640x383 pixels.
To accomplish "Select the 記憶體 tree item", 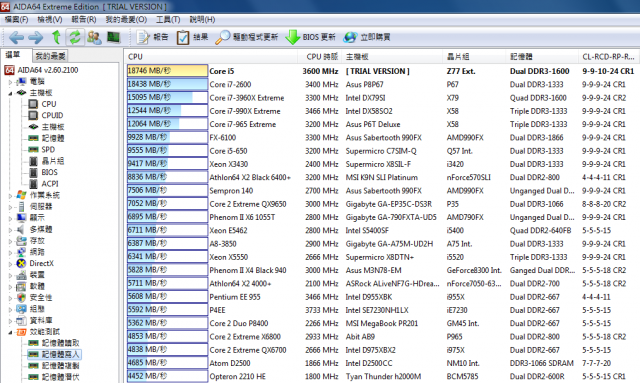I will pos(46,138).
